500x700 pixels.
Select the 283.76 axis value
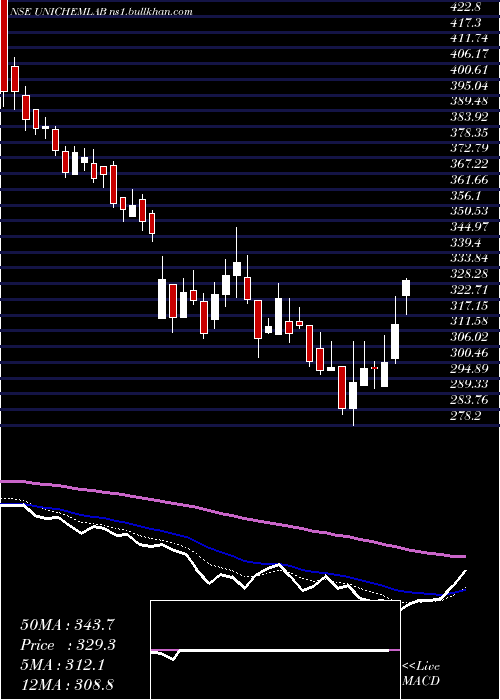click(x=470, y=400)
